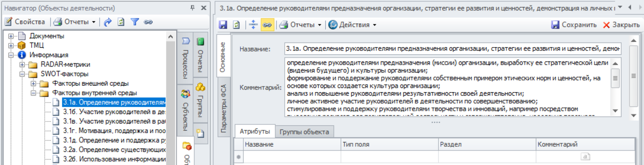Open the Отчеты dropdown in Navigator toolbar
Screen dimensions: 644x165
pyautogui.click(x=75, y=22)
